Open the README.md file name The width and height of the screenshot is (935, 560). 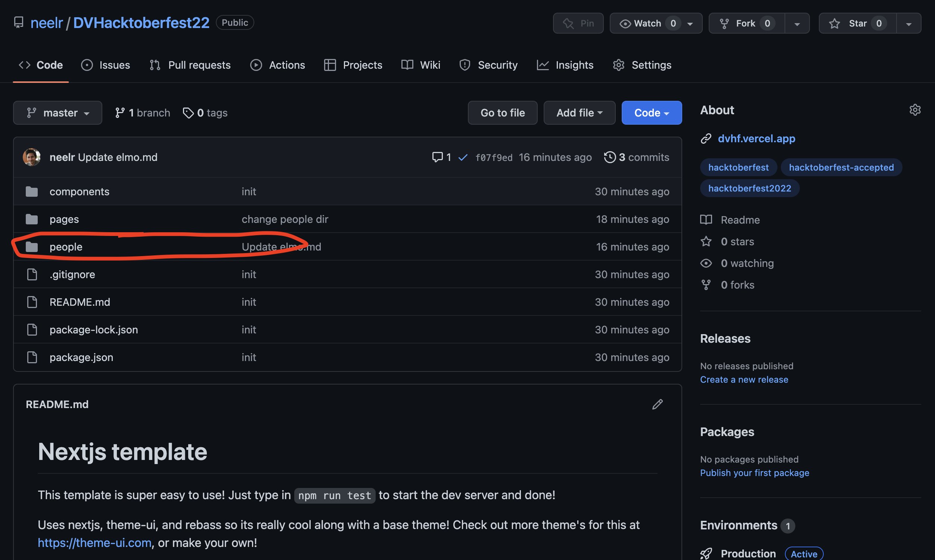click(x=80, y=302)
